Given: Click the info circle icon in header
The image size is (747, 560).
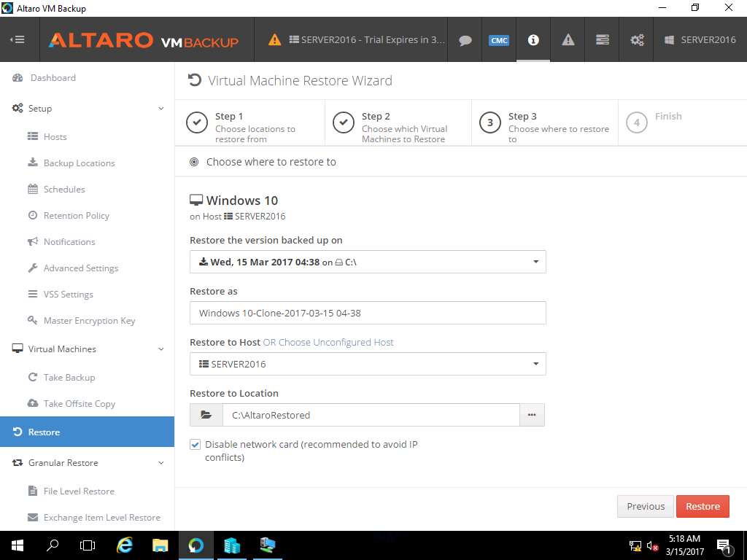Looking at the screenshot, I should (x=533, y=39).
